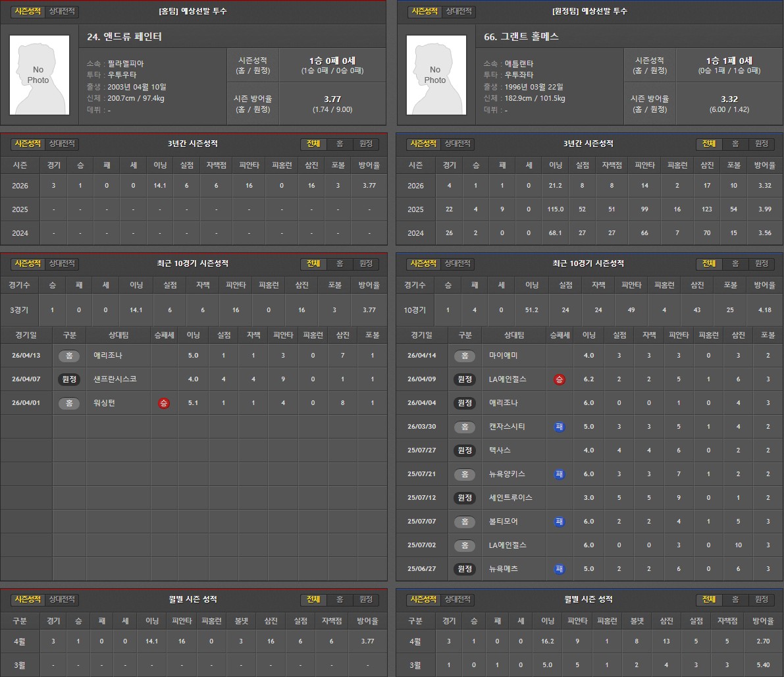
Task: Switch to 상대전적 tab in away pitcher's 3년간 시즌성적
Action: 458,144
